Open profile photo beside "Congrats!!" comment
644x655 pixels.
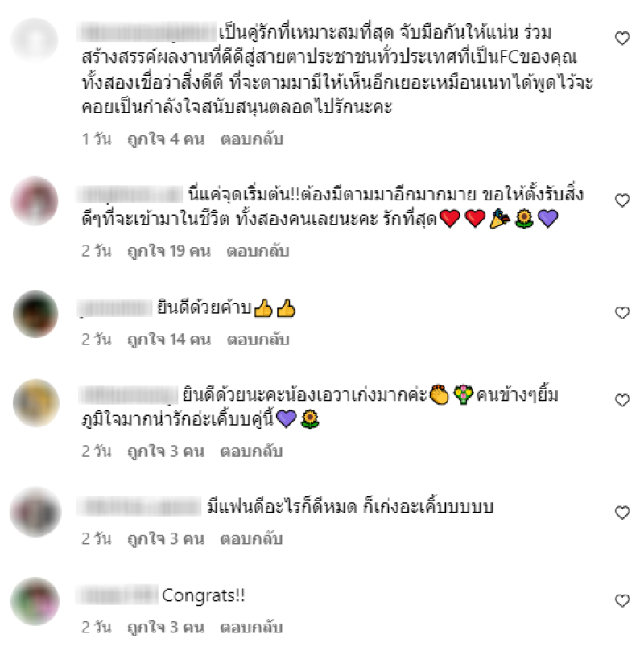(x=35, y=601)
